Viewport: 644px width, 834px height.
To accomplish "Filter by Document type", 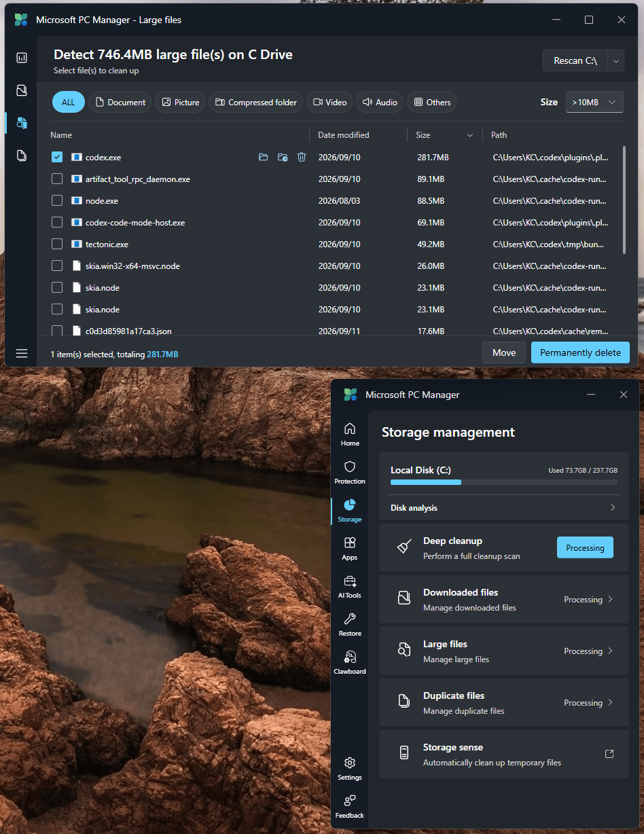I will [120, 103].
